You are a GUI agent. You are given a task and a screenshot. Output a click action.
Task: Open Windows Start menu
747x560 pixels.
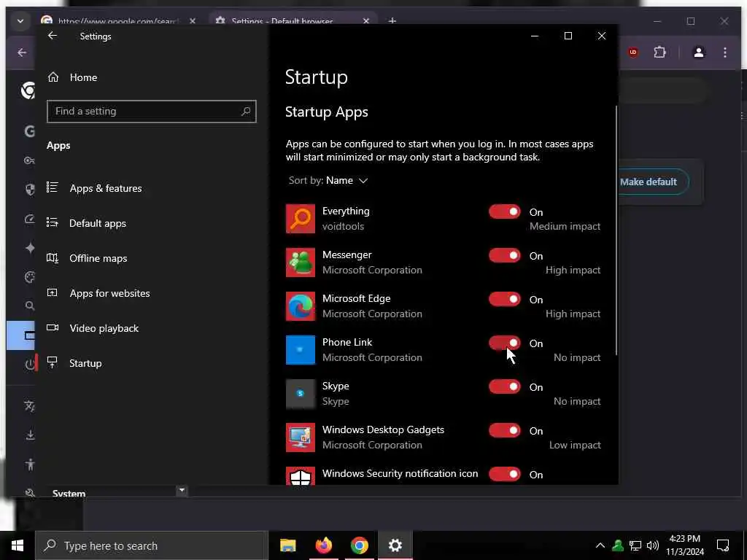point(18,545)
